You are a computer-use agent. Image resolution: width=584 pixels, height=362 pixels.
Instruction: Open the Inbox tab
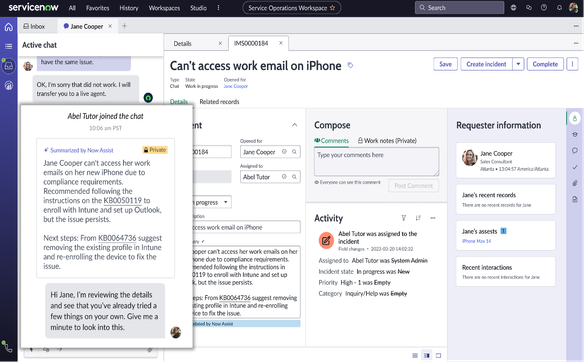34,26
